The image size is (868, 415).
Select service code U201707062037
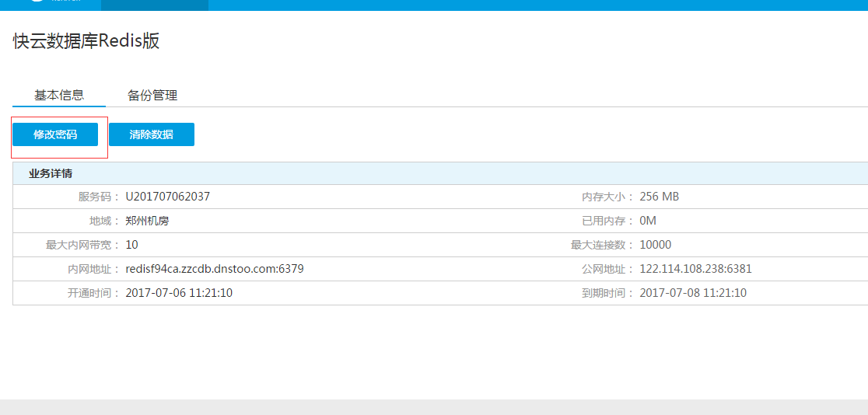[x=167, y=197]
